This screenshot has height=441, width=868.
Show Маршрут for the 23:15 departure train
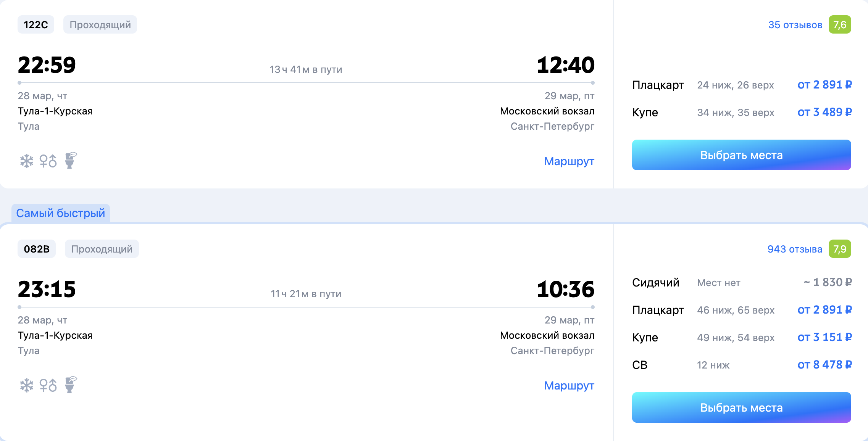[x=569, y=386]
